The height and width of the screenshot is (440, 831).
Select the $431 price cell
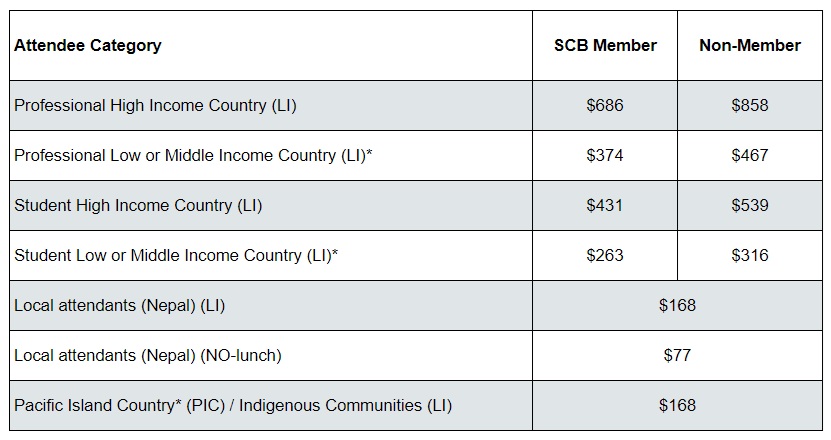point(605,206)
